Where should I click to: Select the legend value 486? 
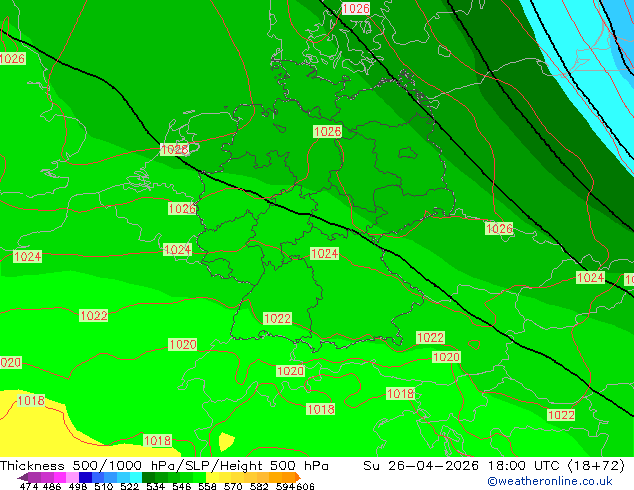pyautogui.click(x=52, y=486)
